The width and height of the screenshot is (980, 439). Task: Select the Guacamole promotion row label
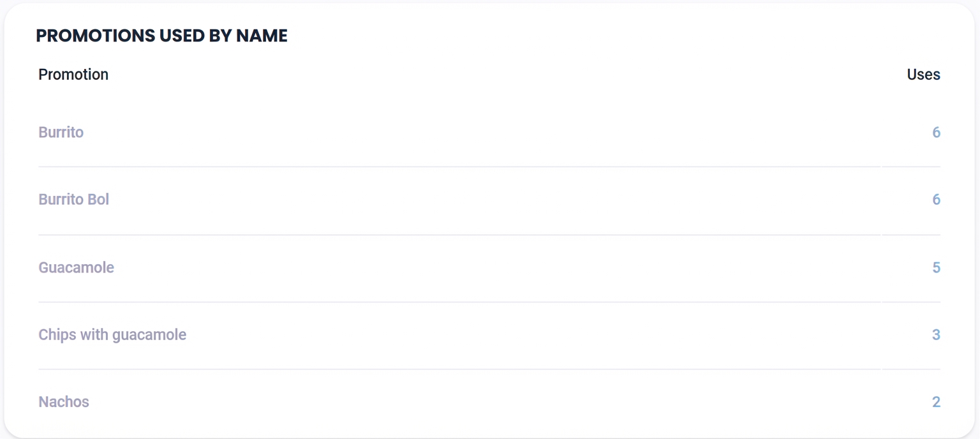pyautogui.click(x=77, y=267)
